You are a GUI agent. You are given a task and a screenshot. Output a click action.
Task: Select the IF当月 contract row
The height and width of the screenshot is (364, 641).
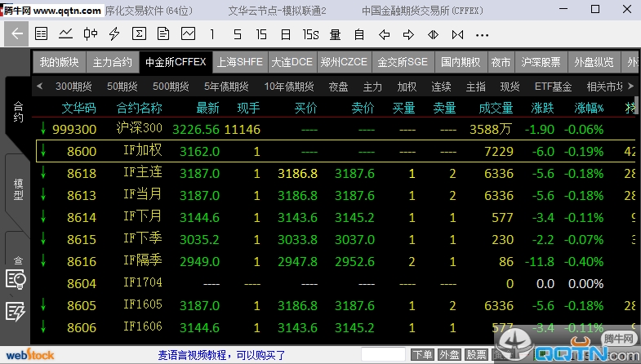pos(333,195)
